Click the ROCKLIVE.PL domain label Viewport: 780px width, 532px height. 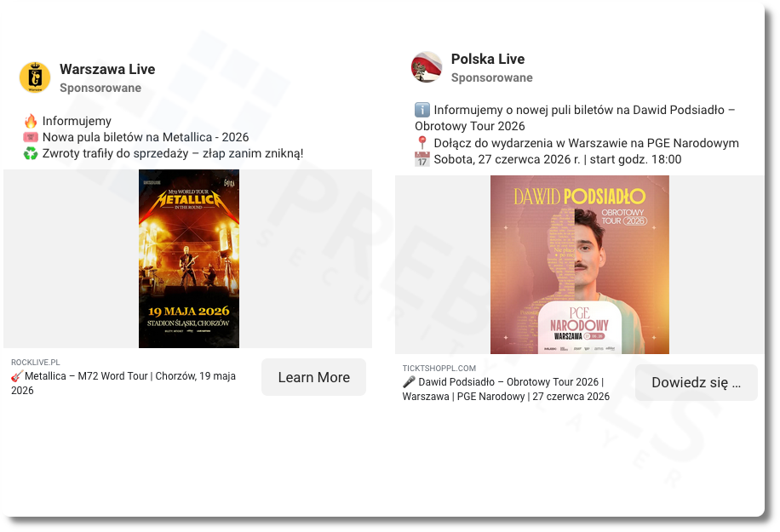pos(35,363)
